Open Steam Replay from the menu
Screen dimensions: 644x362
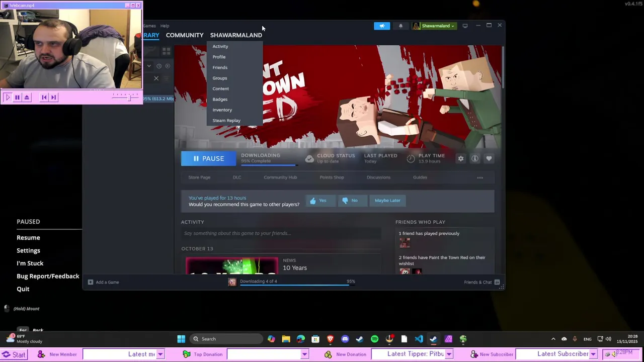point(226,120)
